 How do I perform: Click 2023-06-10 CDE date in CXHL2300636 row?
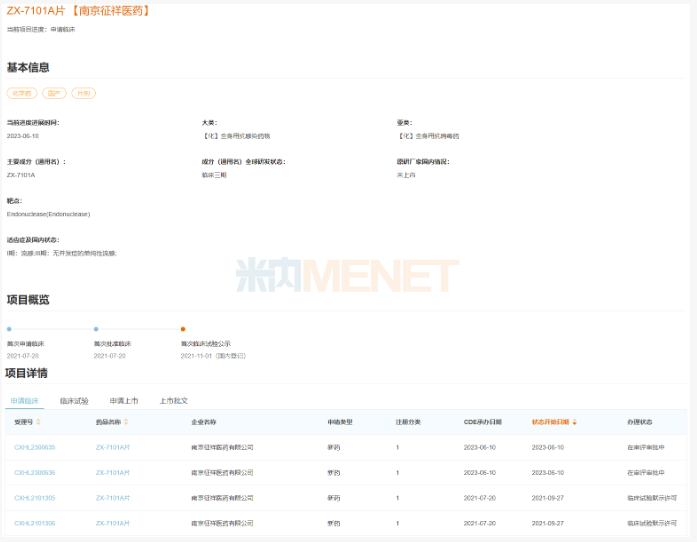pos(480,473)
